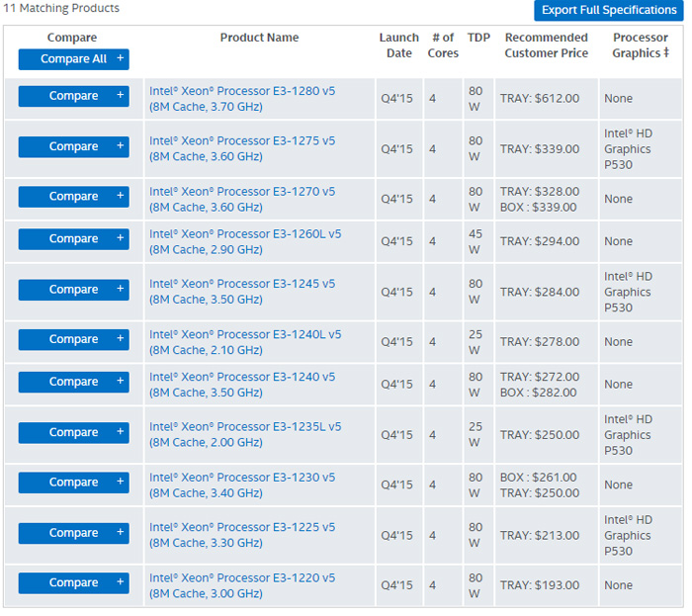The width and height of the screenshot is (692, 616).
Task: Open Xeon E3-1245 v5 product link
Action: 242,292
